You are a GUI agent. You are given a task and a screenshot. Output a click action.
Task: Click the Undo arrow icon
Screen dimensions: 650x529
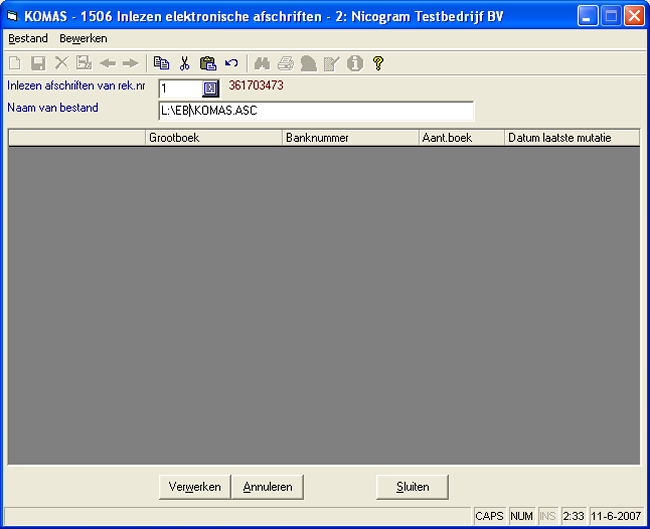pyautogui.click(x=231, y=63)
